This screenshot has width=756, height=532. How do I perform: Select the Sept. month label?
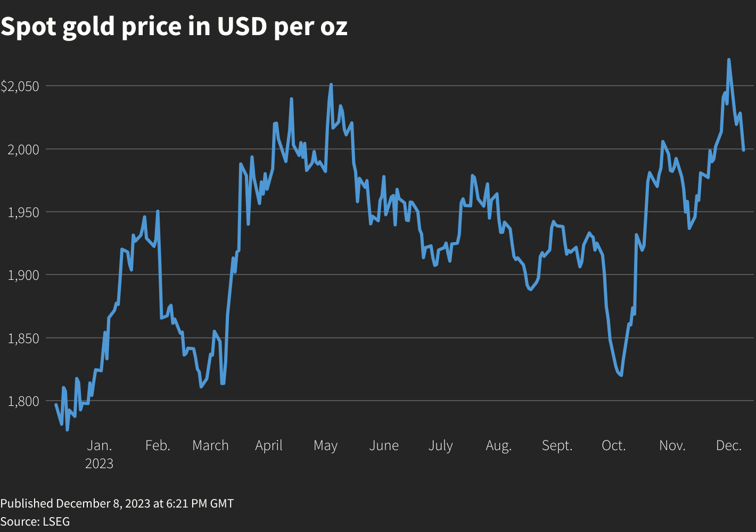pyautogui.click(x=557, y=445)
